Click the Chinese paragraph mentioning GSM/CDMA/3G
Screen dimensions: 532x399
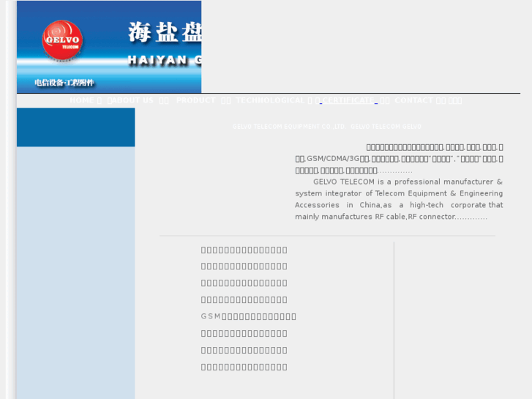pos(399,159)
